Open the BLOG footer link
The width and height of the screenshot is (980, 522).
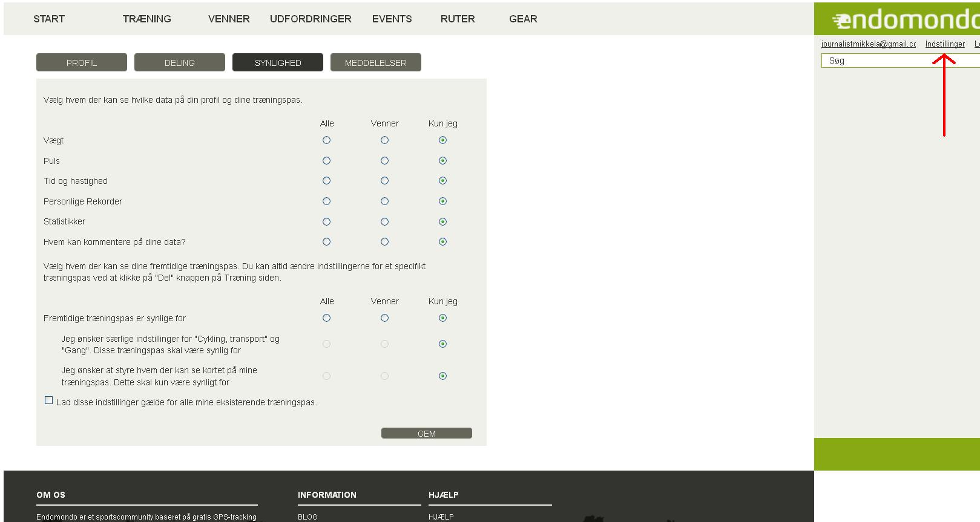tap(307, 517)
